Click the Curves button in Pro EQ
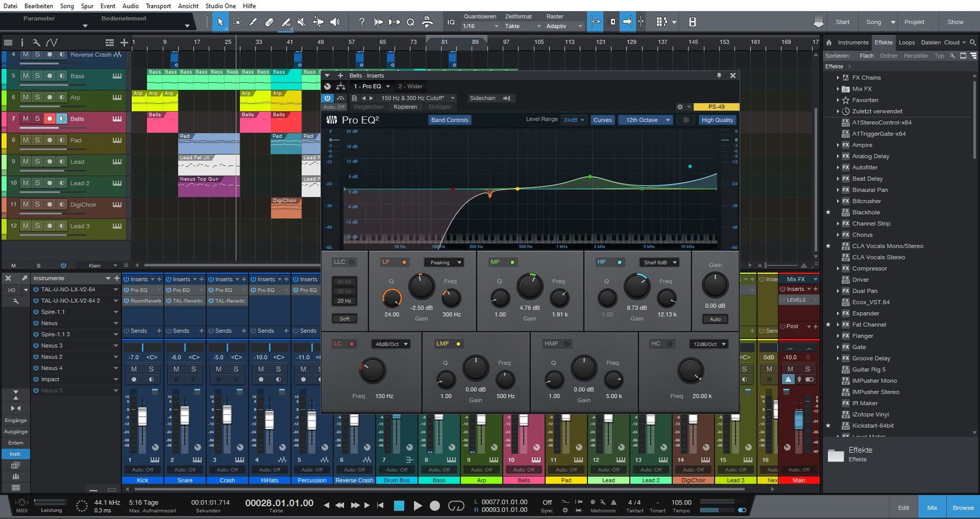The image size is (980, 519). click(603, 120)
